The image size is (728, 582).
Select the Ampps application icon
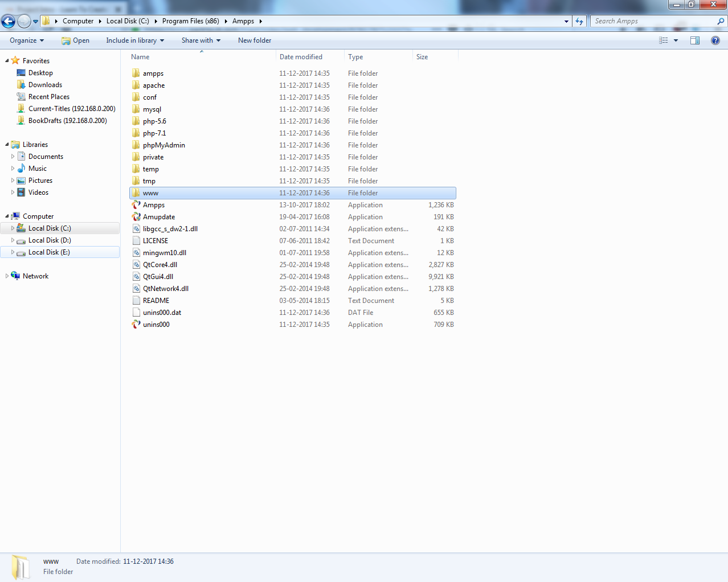coord(136,205)
